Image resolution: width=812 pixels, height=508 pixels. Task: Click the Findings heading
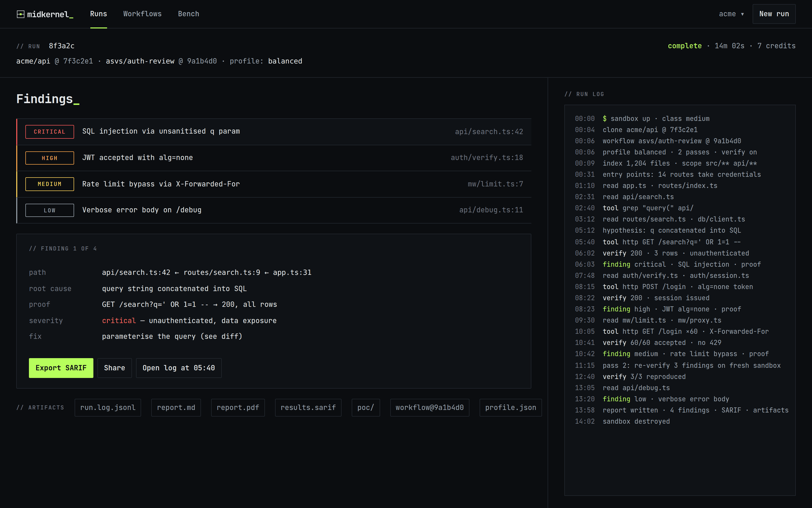(x=48, y=99)
